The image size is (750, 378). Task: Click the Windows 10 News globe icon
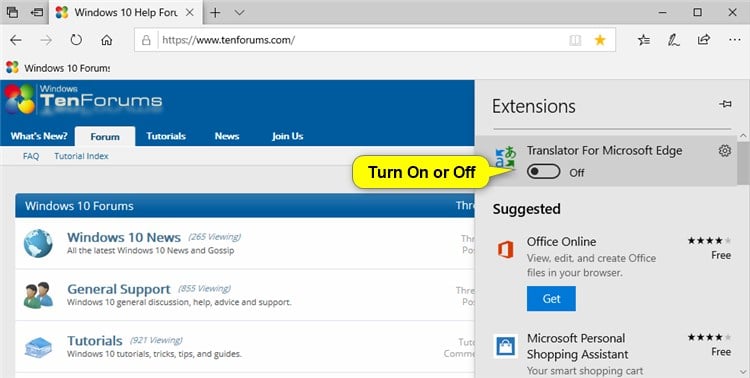(38, 244)
